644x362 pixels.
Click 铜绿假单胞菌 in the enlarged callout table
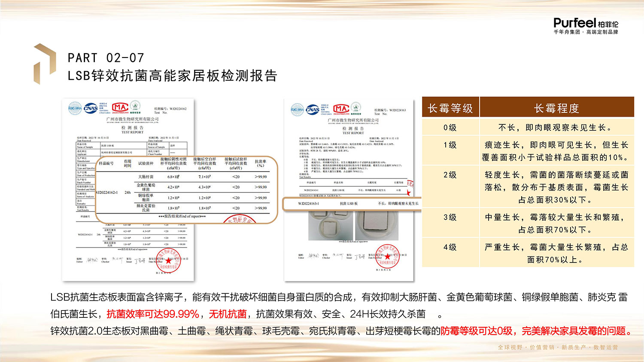pyautogui.click(x=146, y=198)
